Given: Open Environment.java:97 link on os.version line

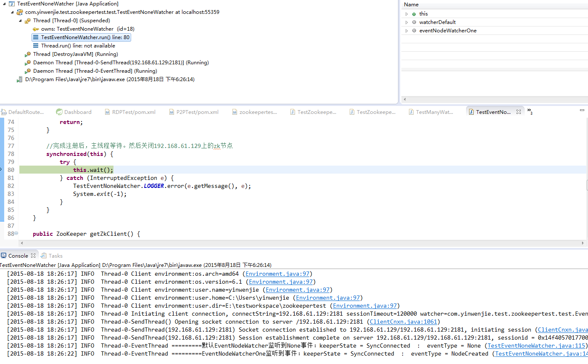Looking at the screenshot, I should (x=281, y=282).
